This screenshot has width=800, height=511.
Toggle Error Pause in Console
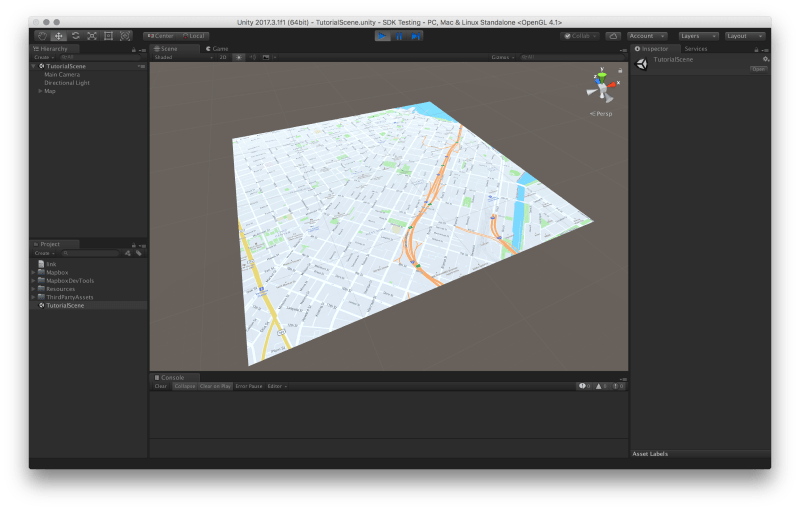coord(249,386)
